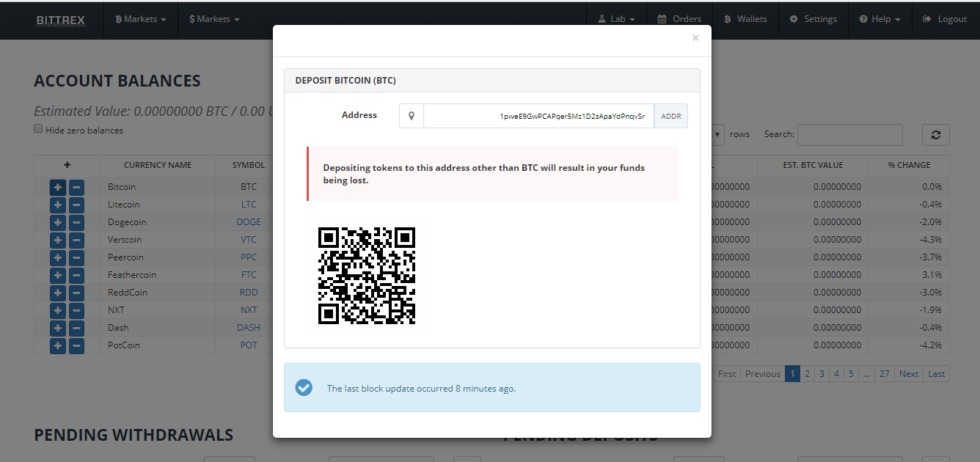Click the minus icon in the Litecoin row
The image size is (980, 462).
(76, 205)
